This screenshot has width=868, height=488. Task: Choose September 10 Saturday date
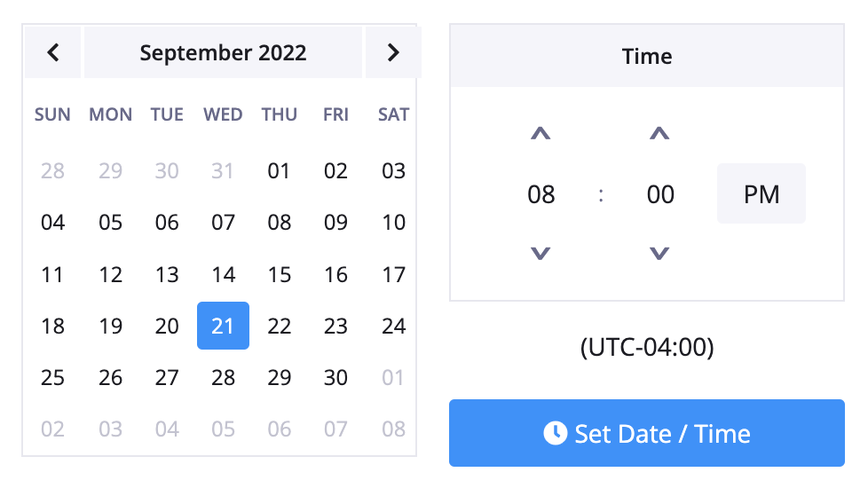(x=393, y=223)
